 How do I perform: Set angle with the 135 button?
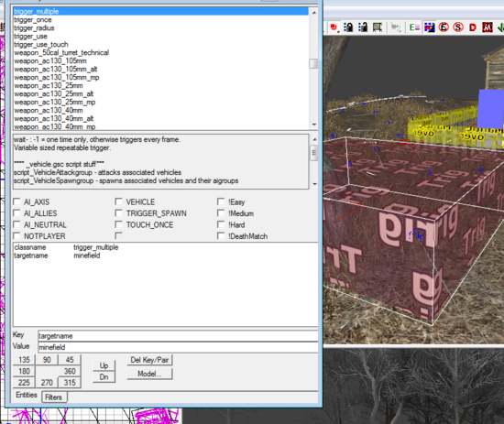click(x=24, y=360)
